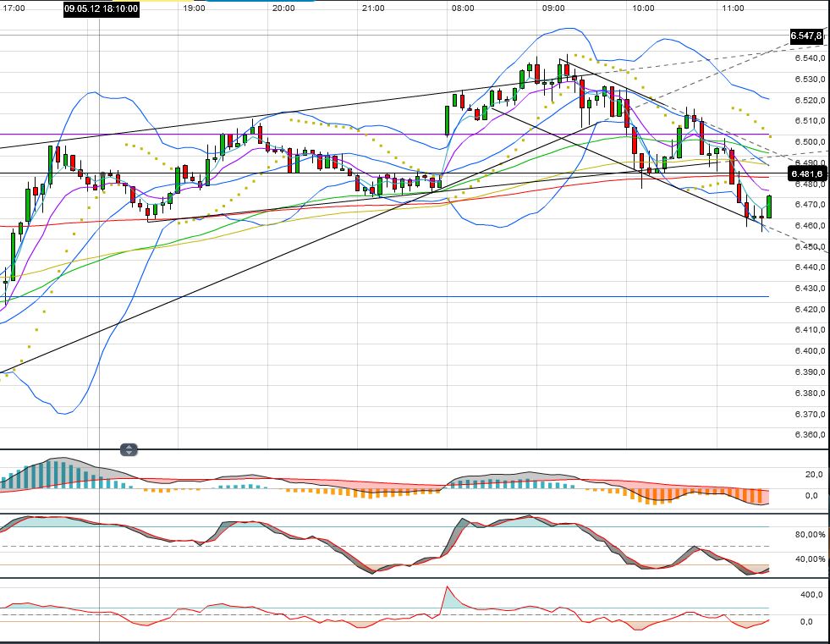
Task: Click the 6.420,0 price axis label
Action: pos(810,309)
